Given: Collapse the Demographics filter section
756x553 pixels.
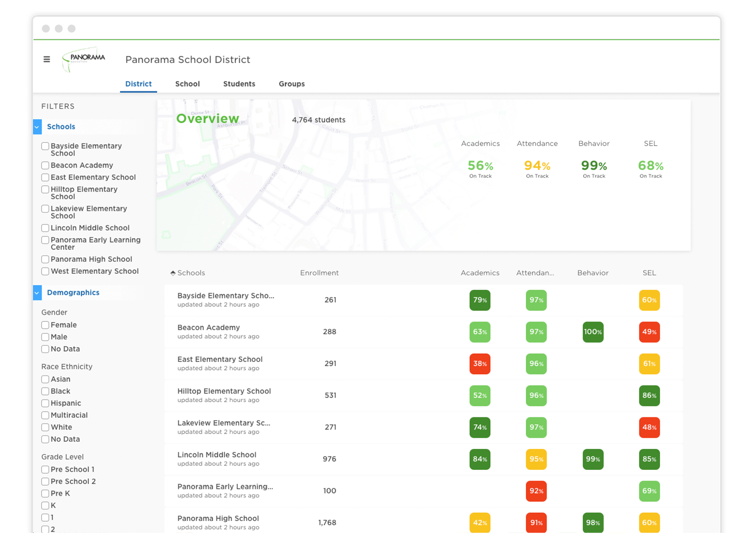Looking at the screenshot, I should (x=37, y=293).
